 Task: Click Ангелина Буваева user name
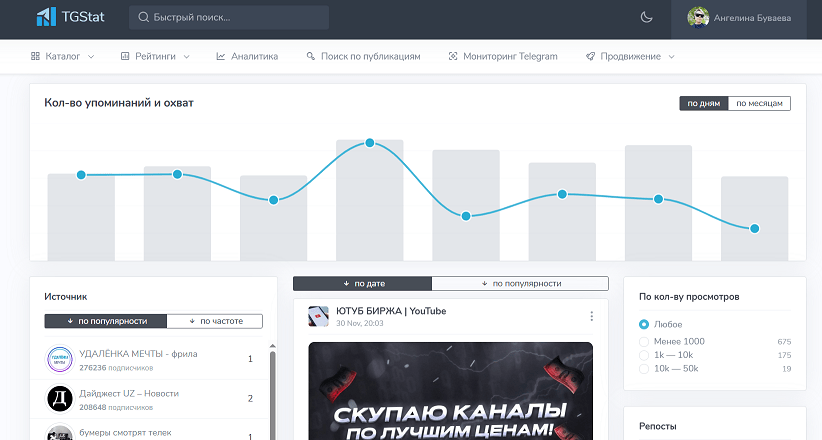pos(752,18)
